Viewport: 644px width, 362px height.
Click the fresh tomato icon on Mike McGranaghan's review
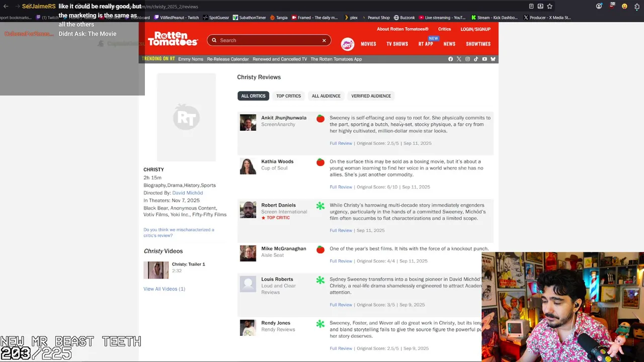320,249
